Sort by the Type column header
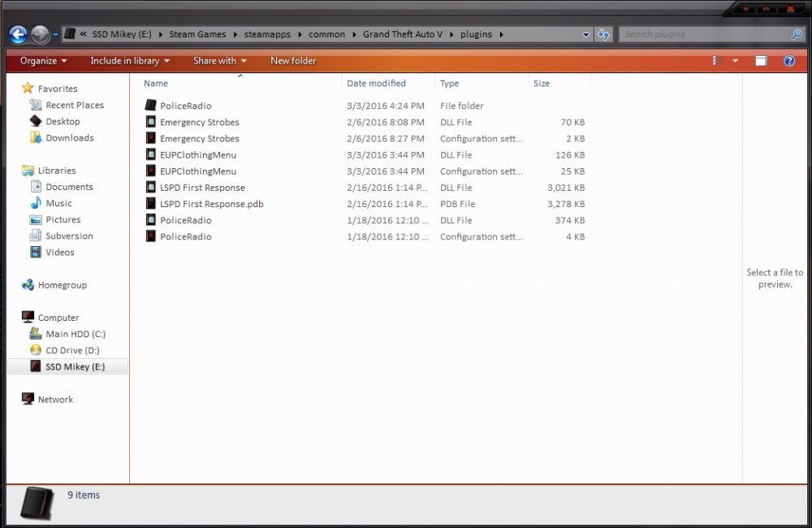This screenshot has width=812, height=528. [450, 84]
